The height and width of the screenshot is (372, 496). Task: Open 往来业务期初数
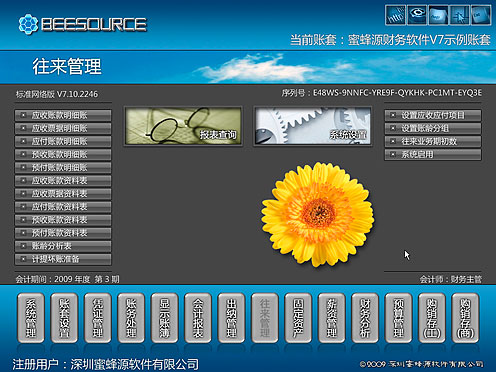coord(433,142)
